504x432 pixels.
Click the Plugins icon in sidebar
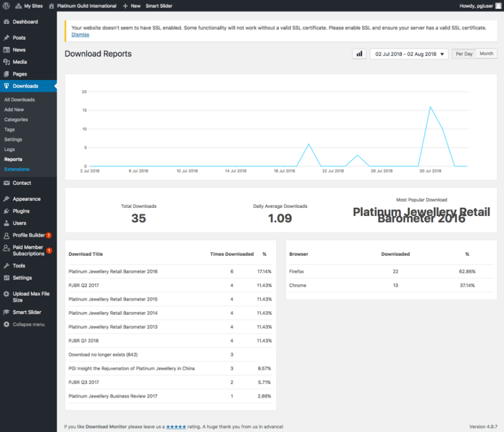tap(6, 211)
